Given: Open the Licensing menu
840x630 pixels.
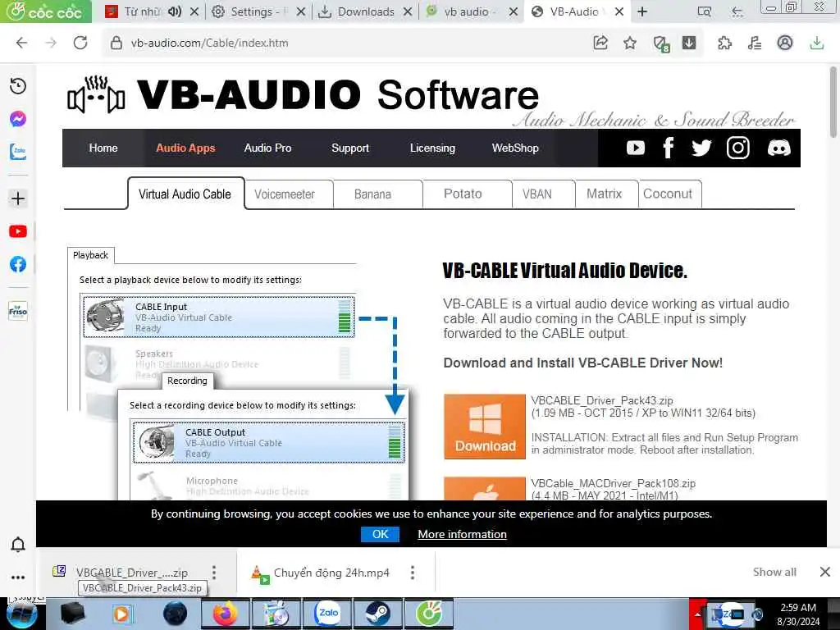Looking at the screenshot, I should click(x=433, y=148).
